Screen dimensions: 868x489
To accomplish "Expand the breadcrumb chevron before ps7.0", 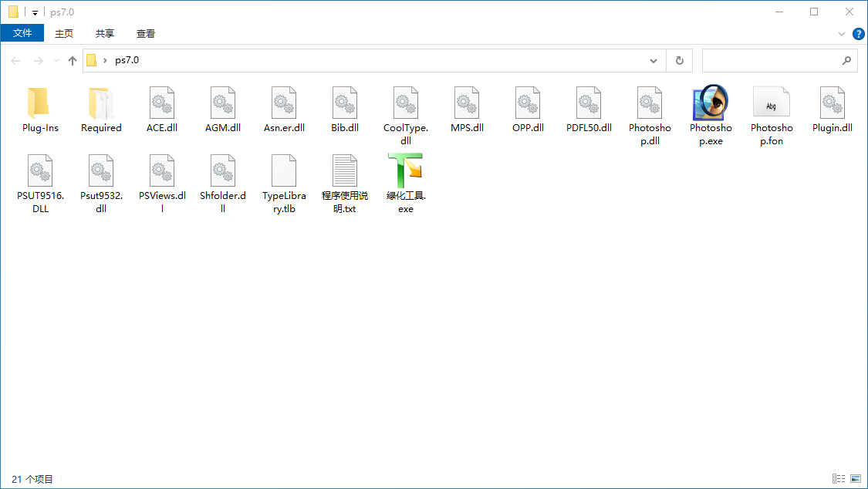I will tap(105, 60).
